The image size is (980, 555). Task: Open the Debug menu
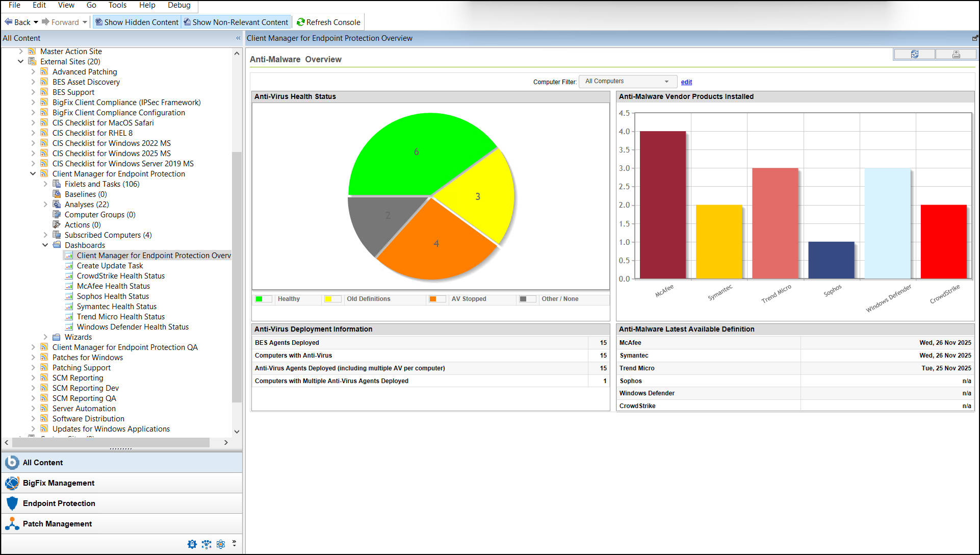pyautogui.click(x=179, y=5)
